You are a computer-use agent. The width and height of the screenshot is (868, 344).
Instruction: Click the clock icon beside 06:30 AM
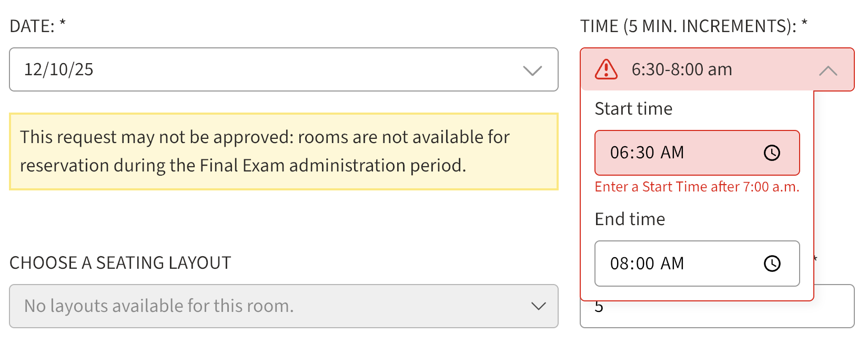(772, 153)
